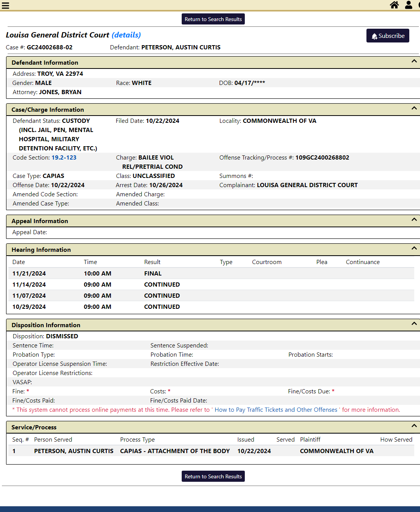Select offense tracking number 109GC2400268802
420x512 pixels.
click(x=322, y=158)
